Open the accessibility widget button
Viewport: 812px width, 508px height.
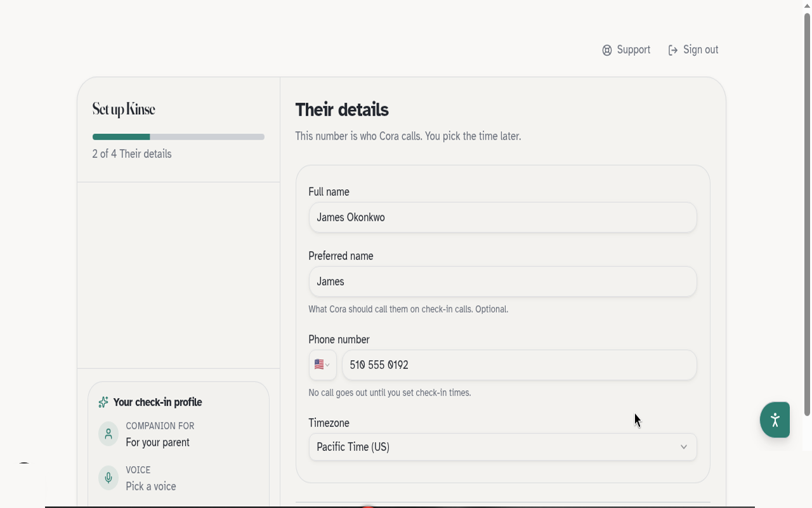coord(775,420)
